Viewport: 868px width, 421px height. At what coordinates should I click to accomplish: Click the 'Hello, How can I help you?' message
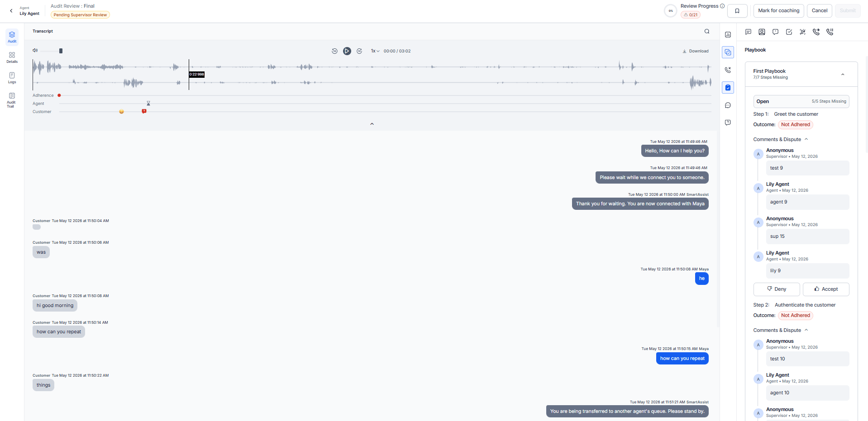[675, 151]
